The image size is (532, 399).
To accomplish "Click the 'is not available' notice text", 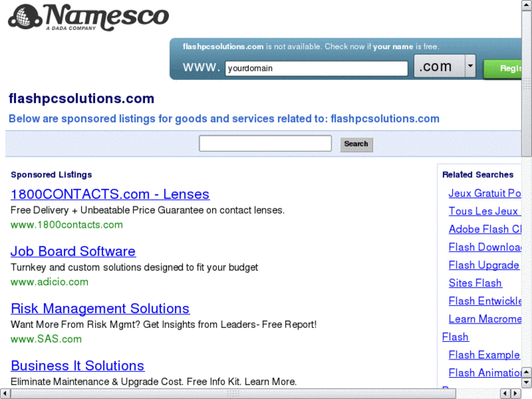I will coord(311,47).
